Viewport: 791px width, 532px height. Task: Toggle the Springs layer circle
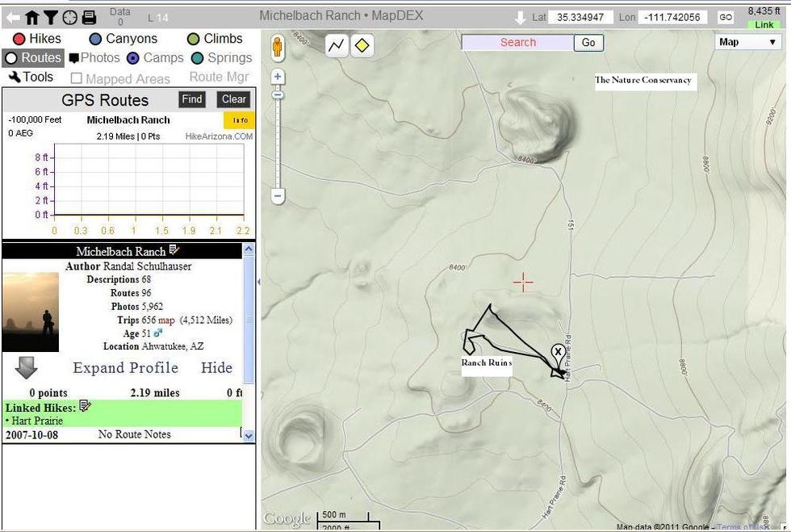[x=197, y=59]
